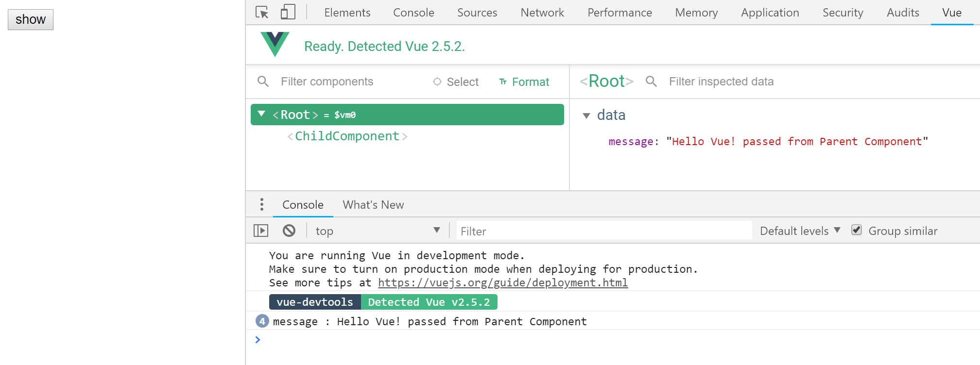The height and width of the screenshot is (365, 980).
Task: Open the Performance tab
Action: click(x=619, y=13)
